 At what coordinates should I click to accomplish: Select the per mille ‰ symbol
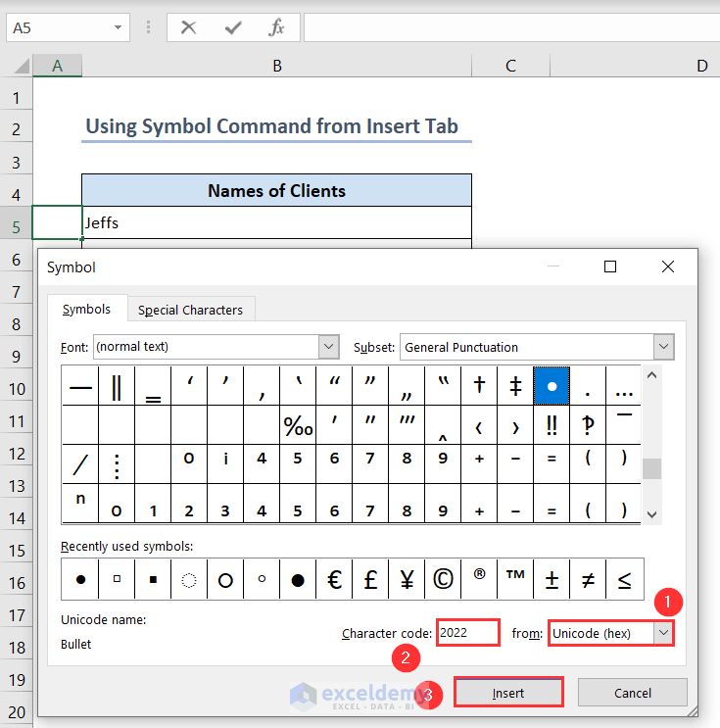tap(298, 425)
